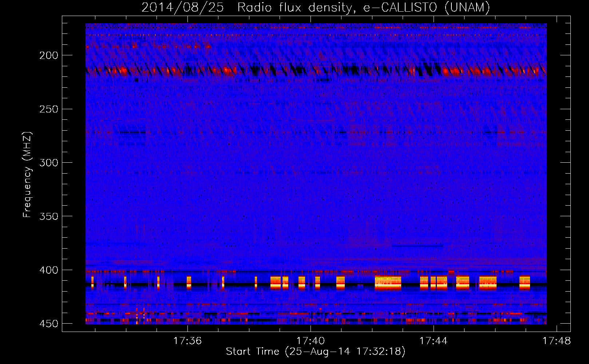Image resolution: width=589 pixels, height=364 pixels.
Task: Click the 17:40 time tick label
Action: pyautogui.click(x=311, y=341)
